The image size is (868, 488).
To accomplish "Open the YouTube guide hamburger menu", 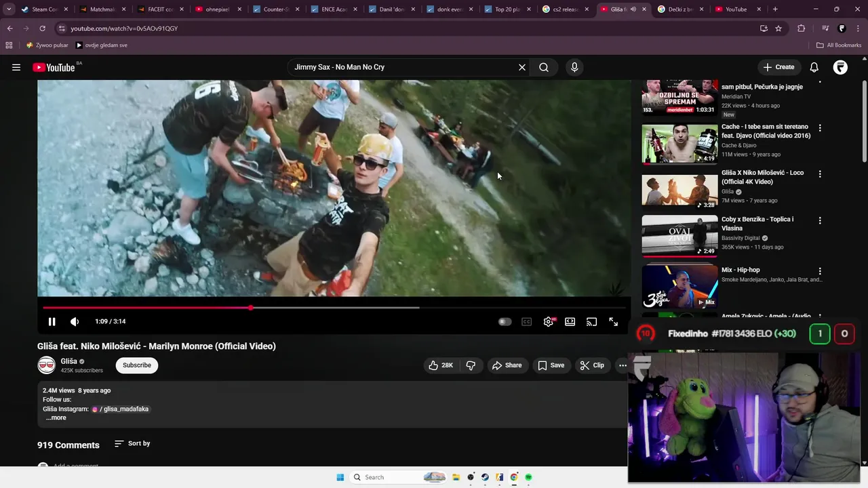I will pyautogui.click(x=16, y=67).
